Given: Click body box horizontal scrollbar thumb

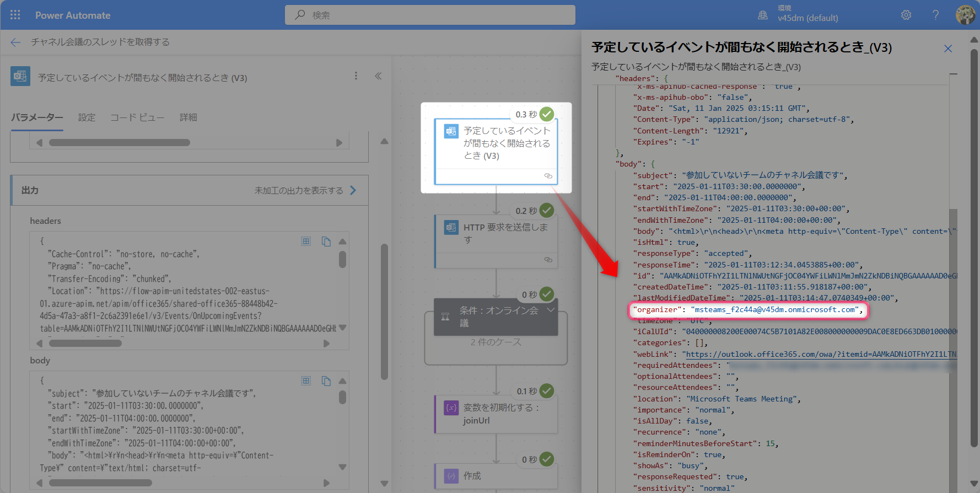Looking at the screenshot, I should tap(100, 483).
